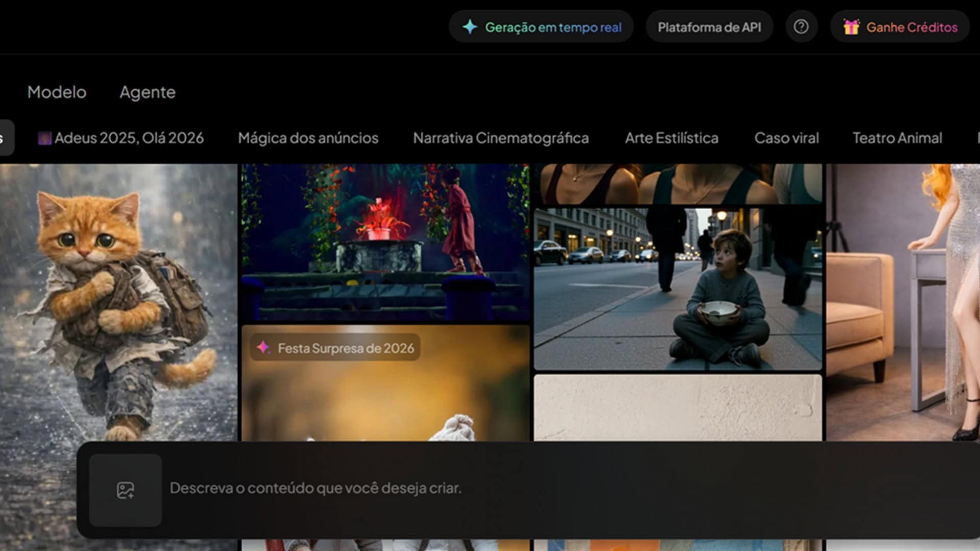Open the boy holding bowl thumbnail
This screenshot has height=551, width=980.
[x=677, y=288]
